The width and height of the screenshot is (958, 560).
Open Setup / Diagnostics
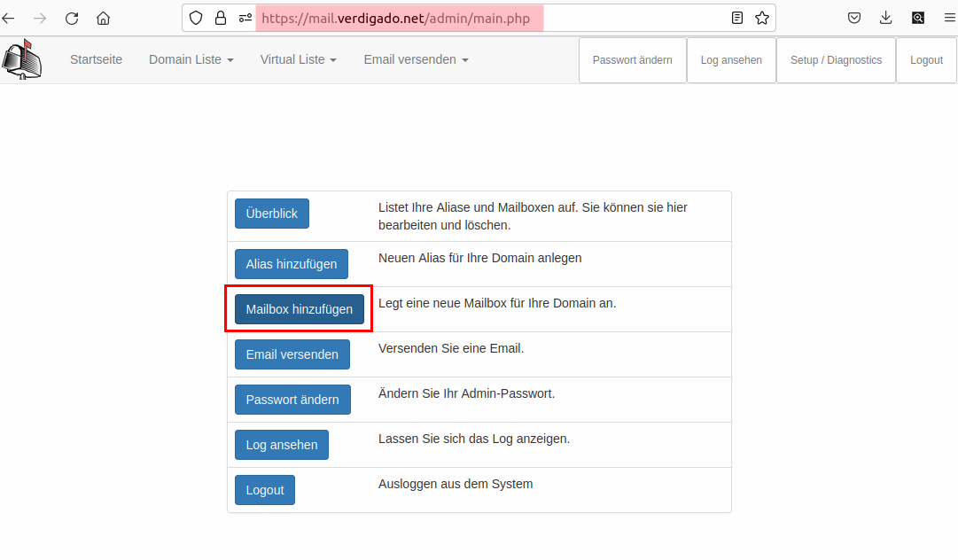(836, 60)
